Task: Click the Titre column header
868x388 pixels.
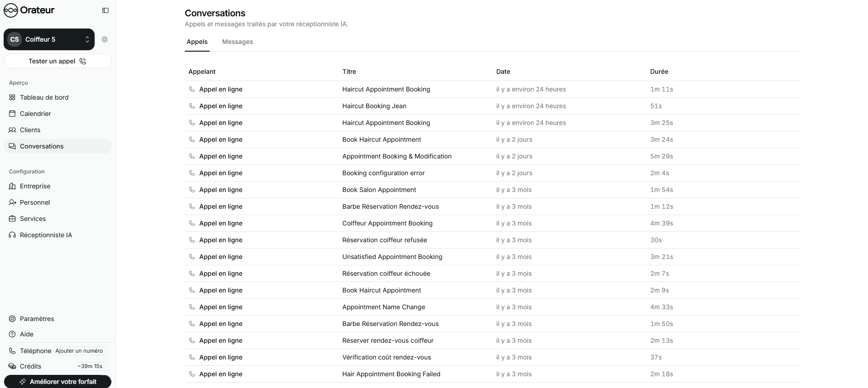Action: pyautogui.click(x=349, y=72)
